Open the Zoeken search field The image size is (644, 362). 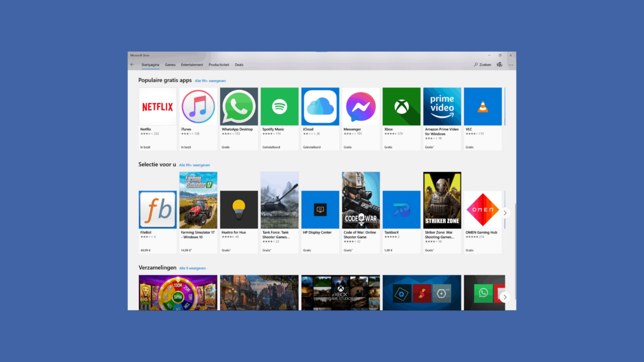tap(481, 64)
